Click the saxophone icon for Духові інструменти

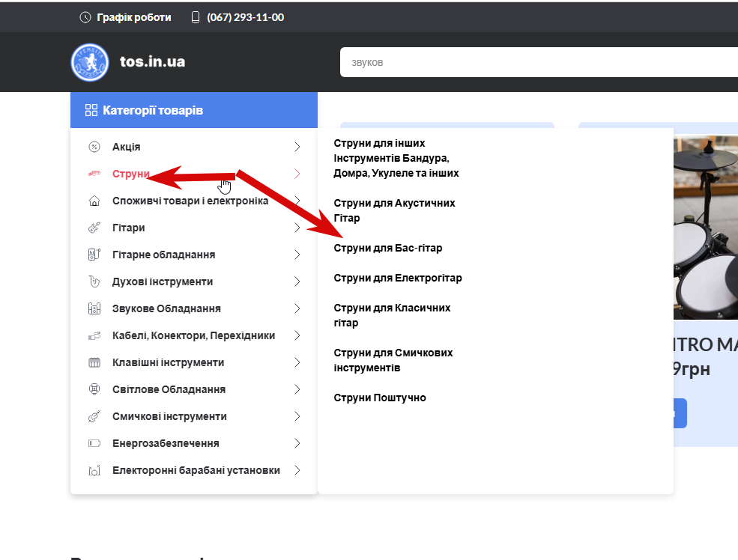[94, 281]
